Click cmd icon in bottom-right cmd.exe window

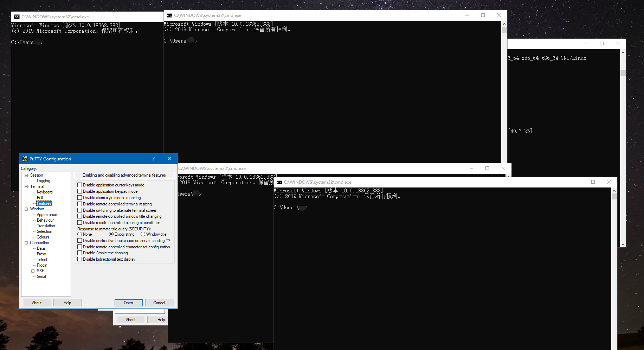[x=279, y=182]
